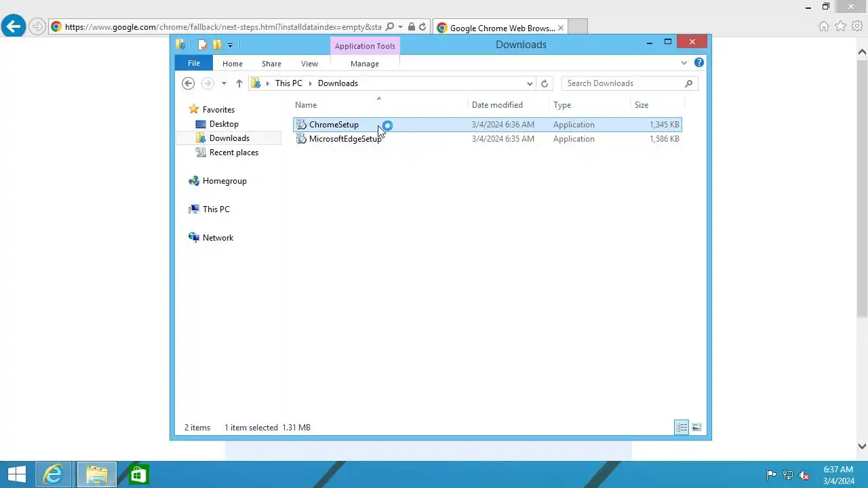The height and width of the screenshot is (488, 868).
Task: Click the New folder quick access icon
Action: coord(217,45)
